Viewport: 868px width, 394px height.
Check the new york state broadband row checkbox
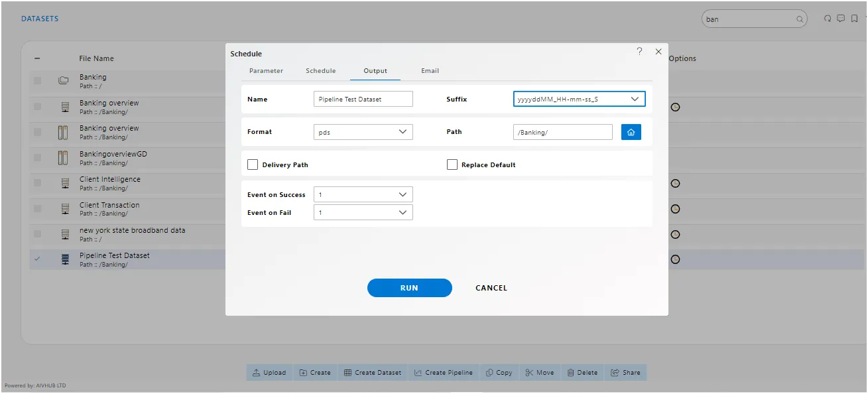click(x=37, y=234)
